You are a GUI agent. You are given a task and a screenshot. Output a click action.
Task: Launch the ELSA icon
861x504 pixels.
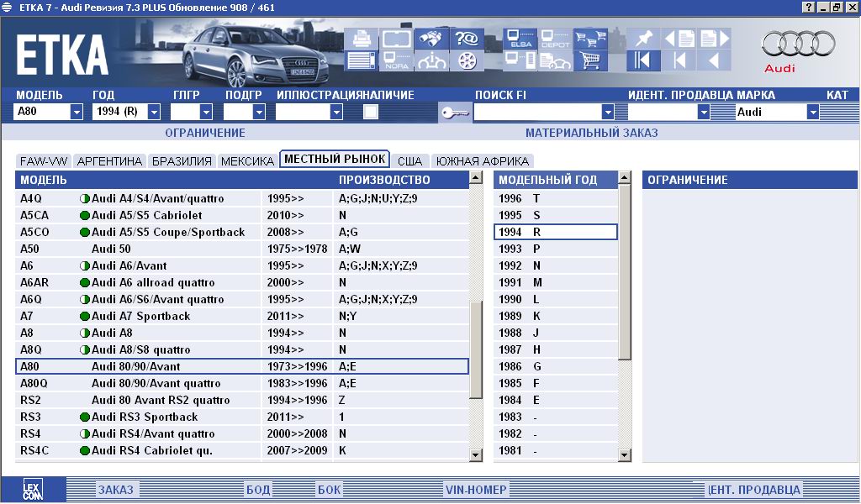point(520,39)
